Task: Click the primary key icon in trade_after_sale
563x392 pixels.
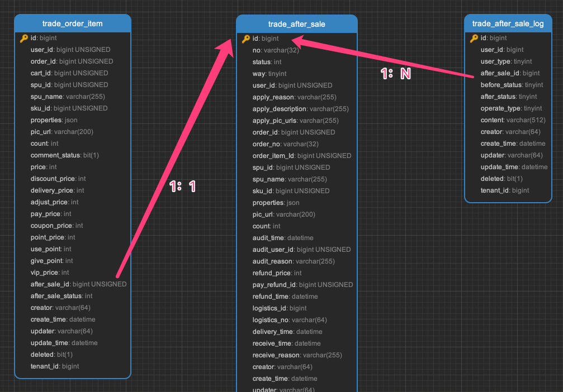Action: (246, 39)
